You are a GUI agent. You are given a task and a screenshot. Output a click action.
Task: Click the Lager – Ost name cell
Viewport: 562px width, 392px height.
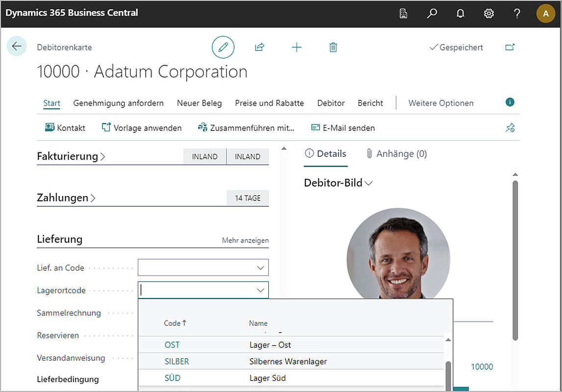point(270,345)
